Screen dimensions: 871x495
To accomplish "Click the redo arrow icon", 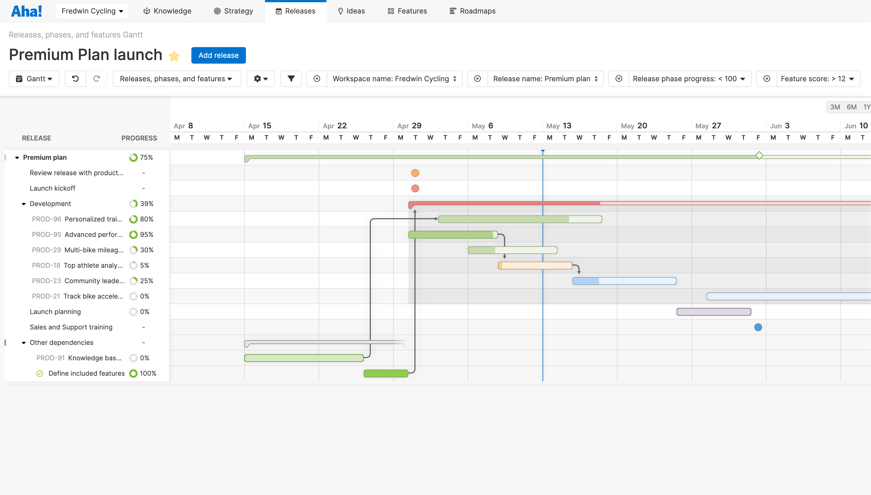I will [x=97, y=78].
